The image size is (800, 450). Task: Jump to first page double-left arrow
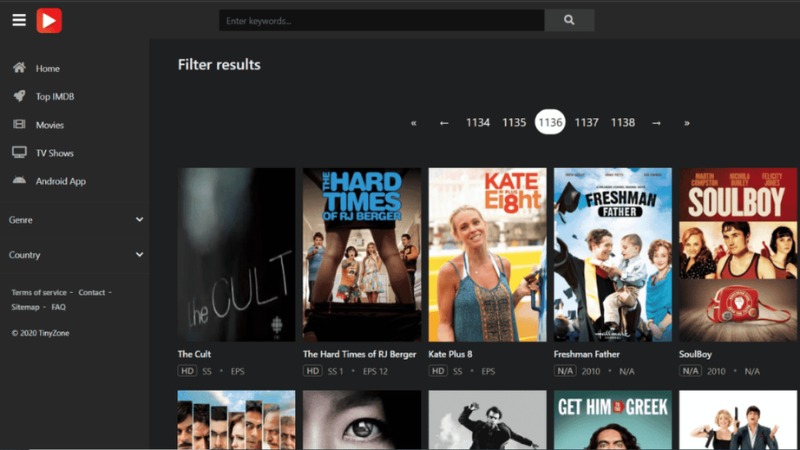(414, 123)
